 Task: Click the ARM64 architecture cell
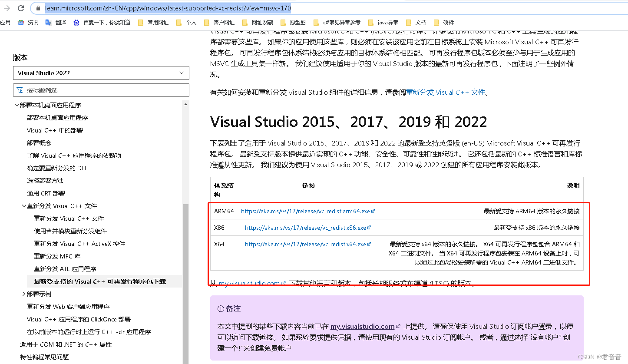[224, 211]
